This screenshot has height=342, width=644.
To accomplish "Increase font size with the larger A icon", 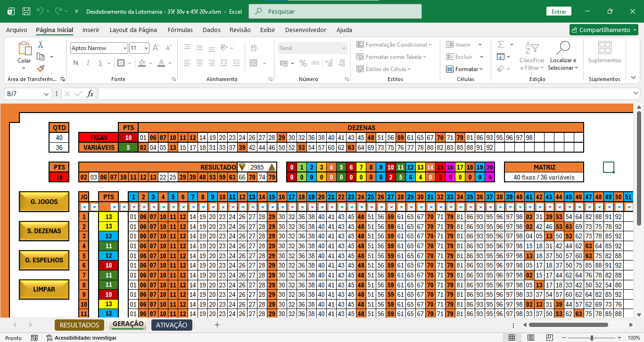I will coord(156,48).
